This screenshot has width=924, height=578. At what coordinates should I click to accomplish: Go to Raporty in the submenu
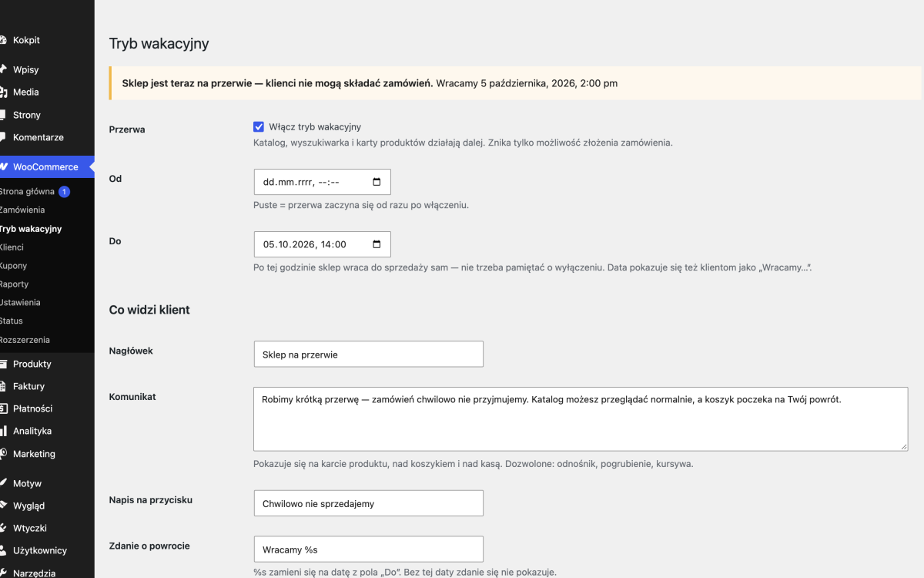[14, 284]
